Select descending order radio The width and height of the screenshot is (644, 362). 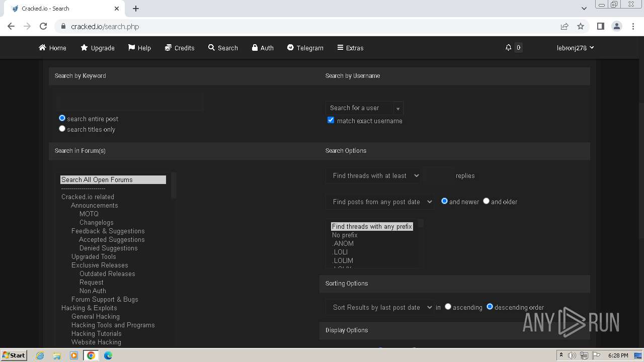coord(490,306)
